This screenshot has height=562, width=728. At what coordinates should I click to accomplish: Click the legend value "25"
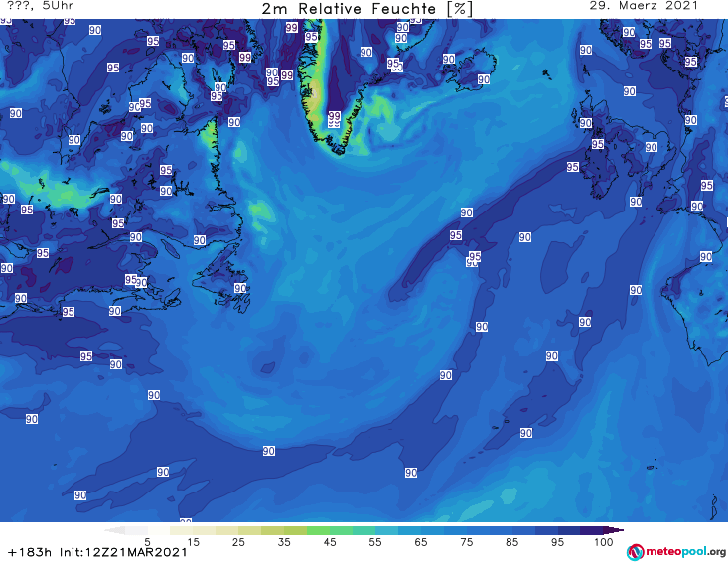coord(238,542)
